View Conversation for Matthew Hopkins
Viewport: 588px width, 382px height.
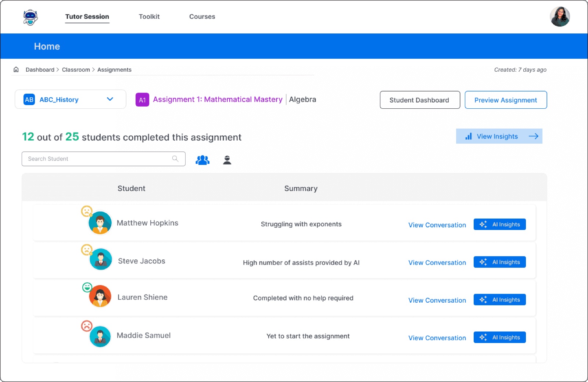click(x=437, y=225)
